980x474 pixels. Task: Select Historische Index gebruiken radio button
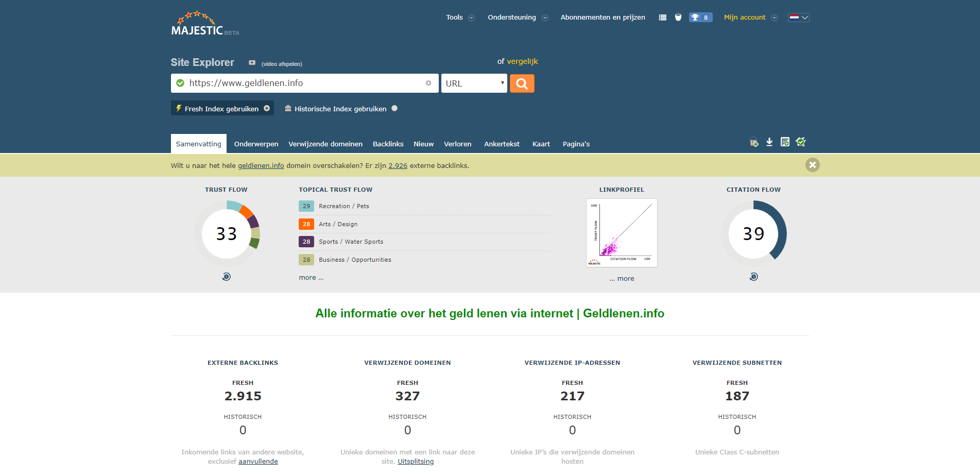tap(394, 108)
